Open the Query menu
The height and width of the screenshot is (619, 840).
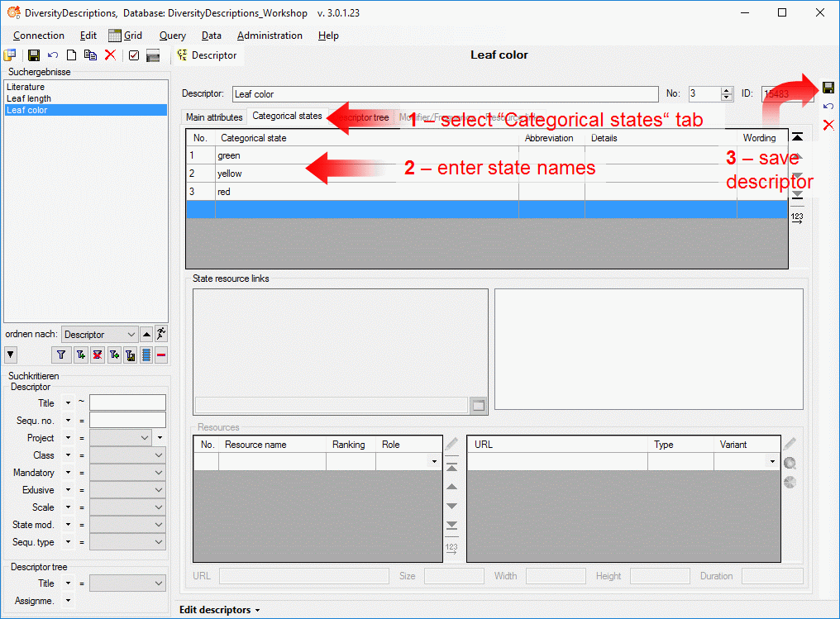click(x=173, y=36)
